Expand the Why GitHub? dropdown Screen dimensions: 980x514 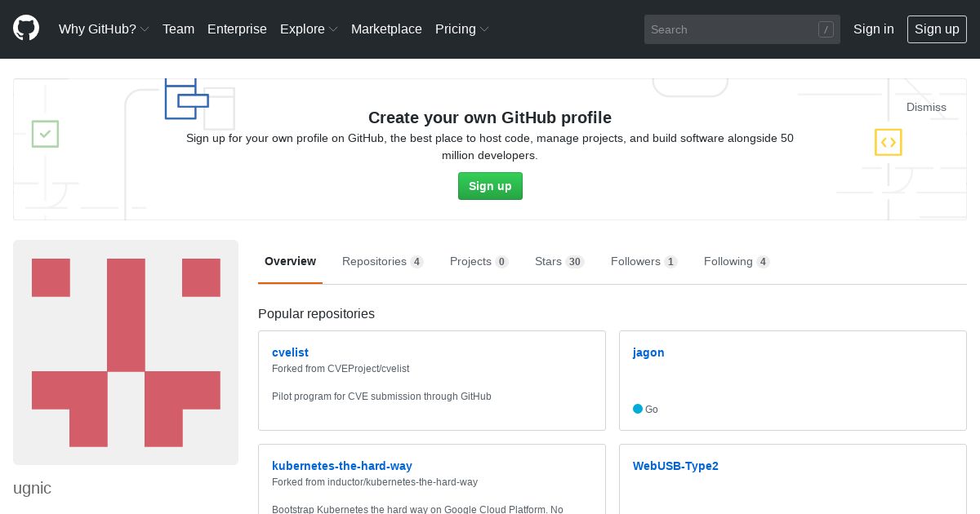pos(104,29)
